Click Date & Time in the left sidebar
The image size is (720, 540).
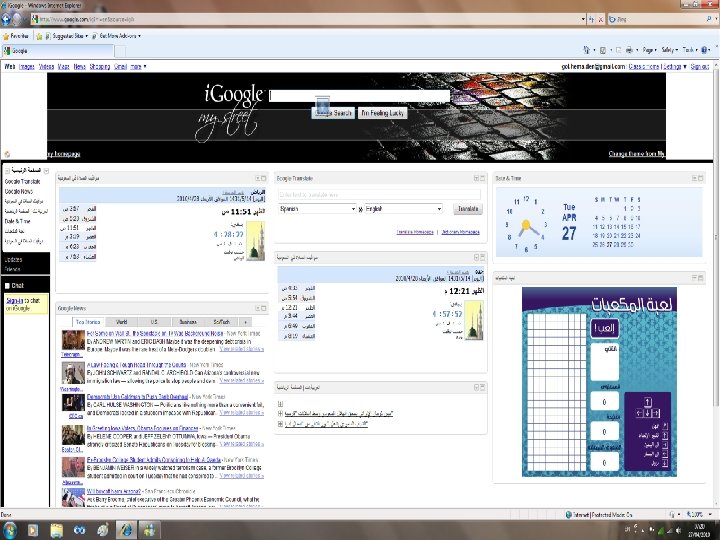(17, 221)
